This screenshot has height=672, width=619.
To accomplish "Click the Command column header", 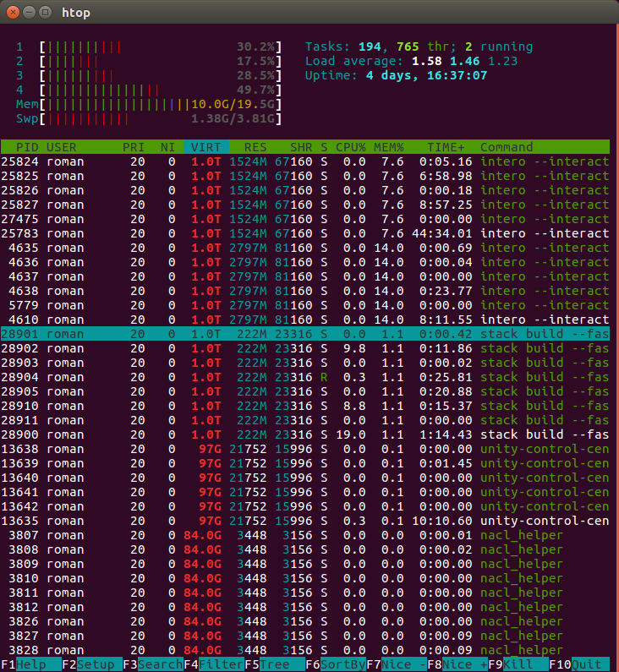I will (507, 147).
